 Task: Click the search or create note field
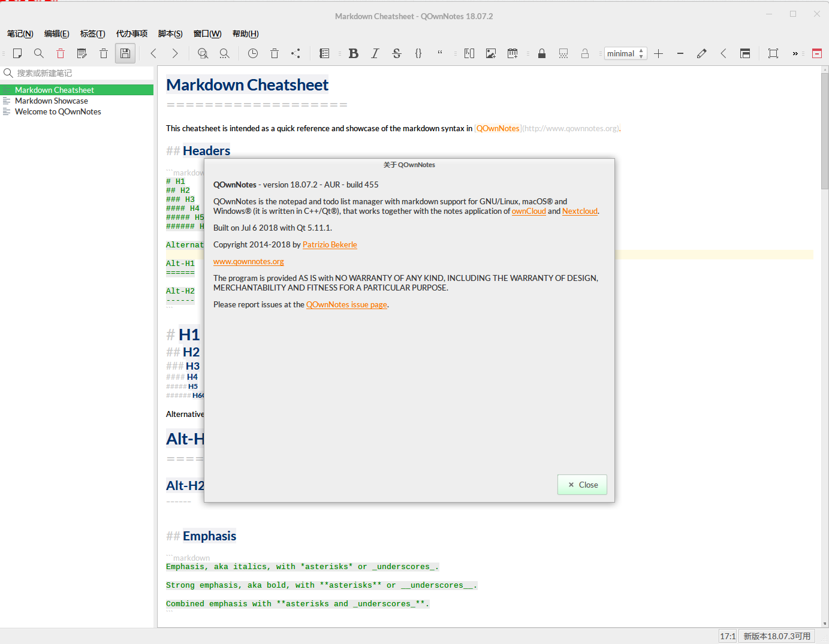coord(77,73)
